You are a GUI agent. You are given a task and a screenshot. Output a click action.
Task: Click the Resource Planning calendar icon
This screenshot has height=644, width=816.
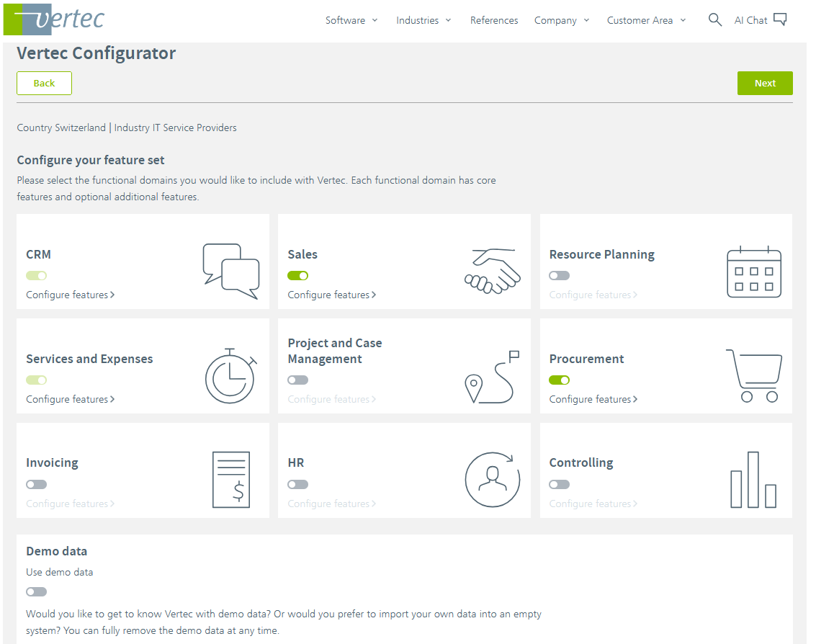[753, 272]
